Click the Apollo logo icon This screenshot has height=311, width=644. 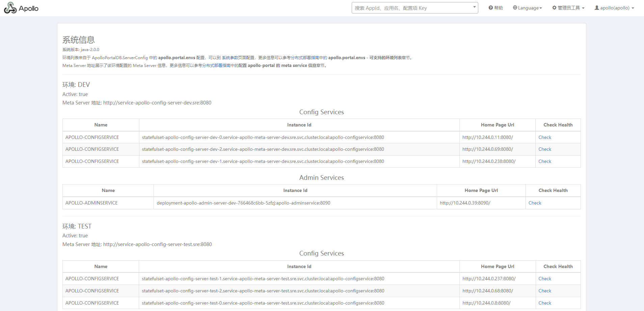tap(10, 8)
